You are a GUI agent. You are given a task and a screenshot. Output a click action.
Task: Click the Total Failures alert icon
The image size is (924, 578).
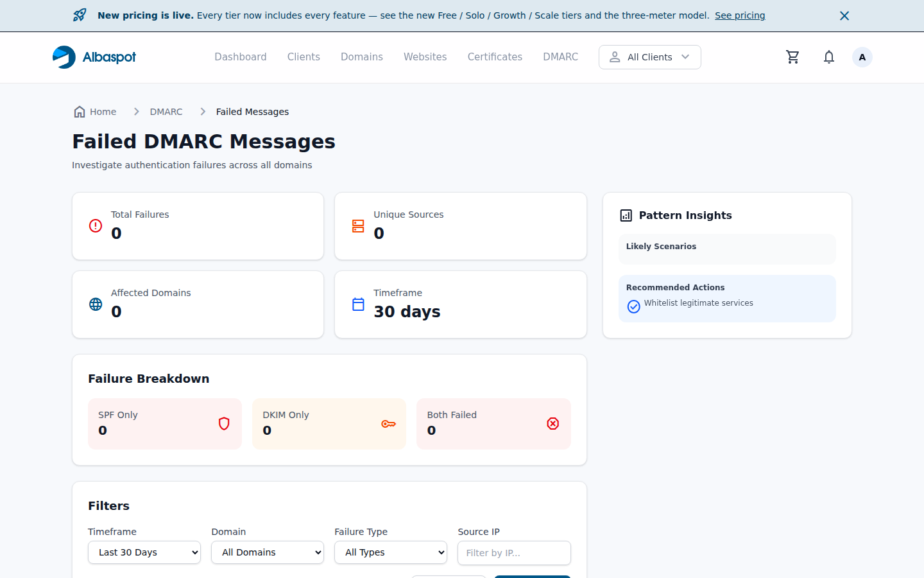[96, 226]
